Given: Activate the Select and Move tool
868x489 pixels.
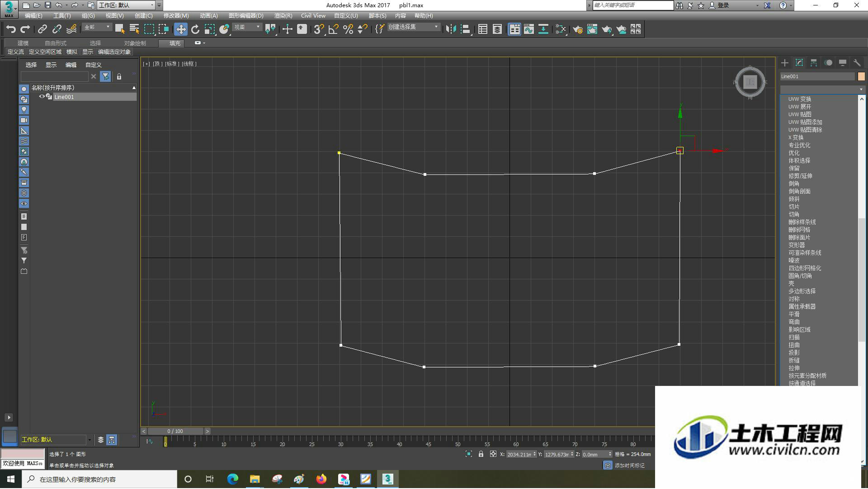Looking at the screenshot, I should pyautogui.click(x=181, y=29).
